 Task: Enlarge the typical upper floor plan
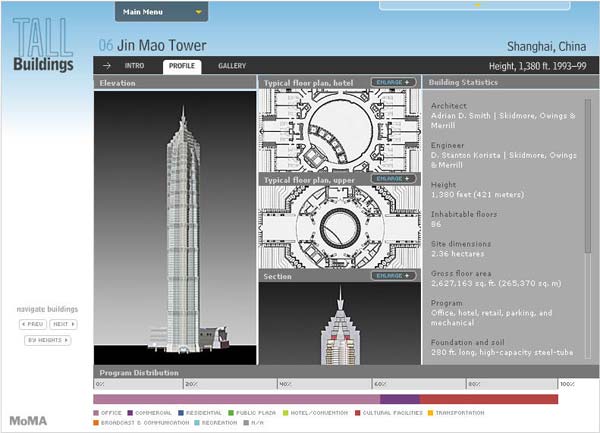(393, 179)
